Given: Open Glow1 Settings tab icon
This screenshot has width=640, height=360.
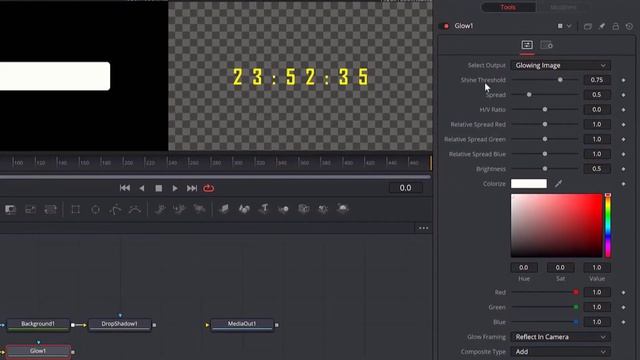Looking at the screenshot, I should point(547,45).
